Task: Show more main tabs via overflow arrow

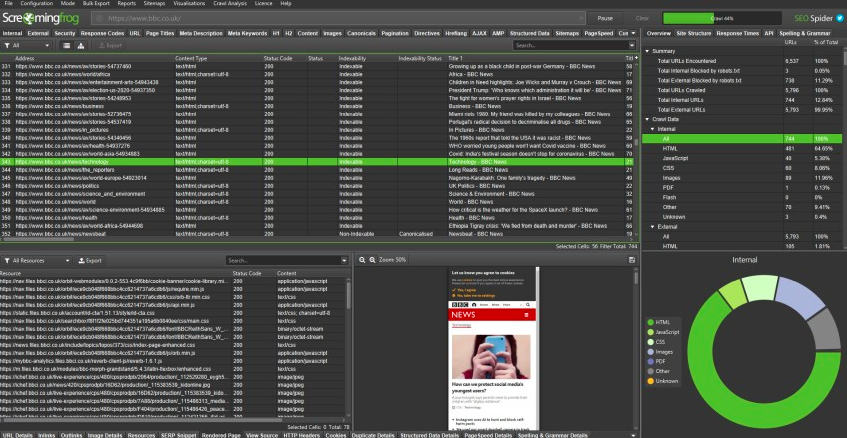Action: 634,33
